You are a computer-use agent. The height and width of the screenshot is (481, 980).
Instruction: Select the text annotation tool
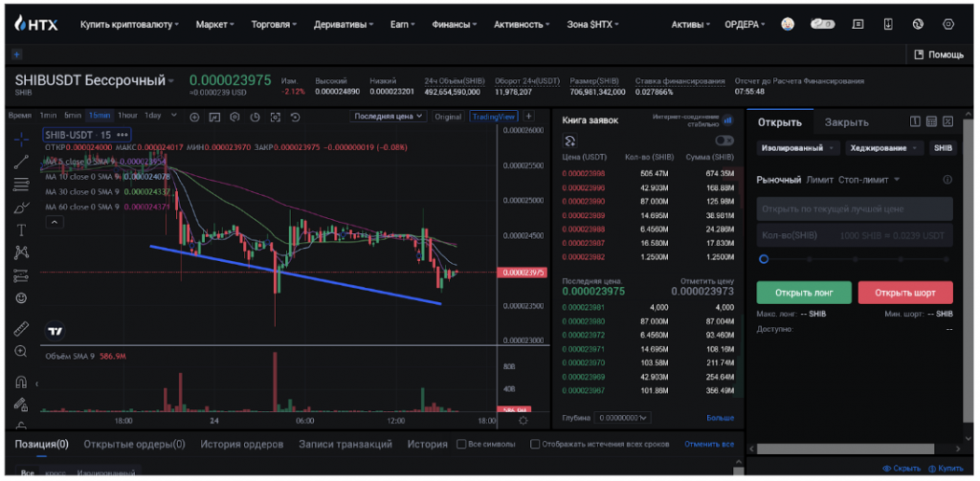(x=21, y=230)
